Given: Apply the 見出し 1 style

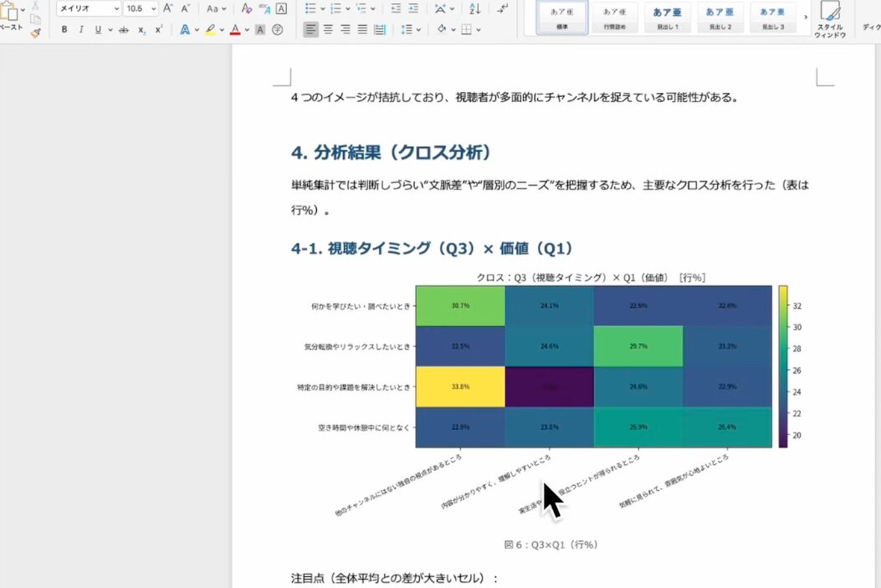Looking at the screenshot, I should pyautogui.click(x=666, y=18).
